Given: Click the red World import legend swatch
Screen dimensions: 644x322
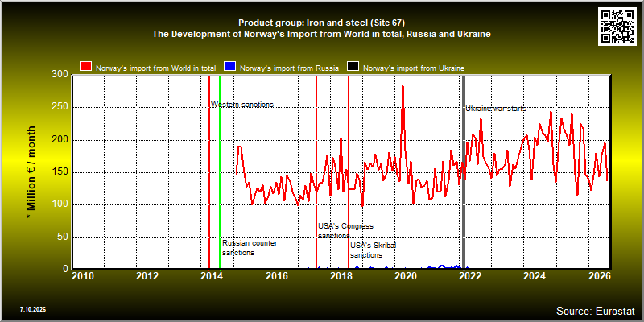Looking at the screenshot, I should pyautogui.click(x=86, y=68).
